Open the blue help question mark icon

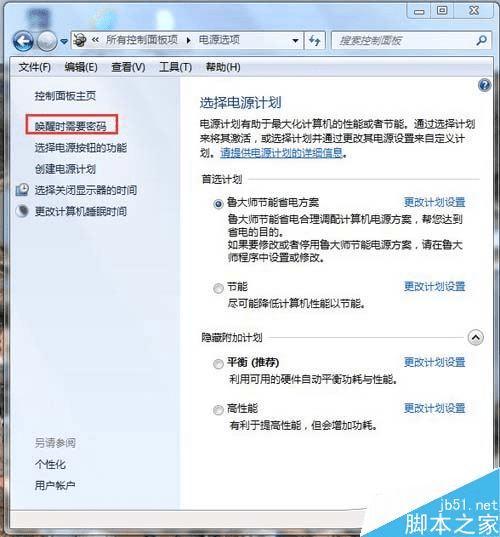click(x=484, y=85)
